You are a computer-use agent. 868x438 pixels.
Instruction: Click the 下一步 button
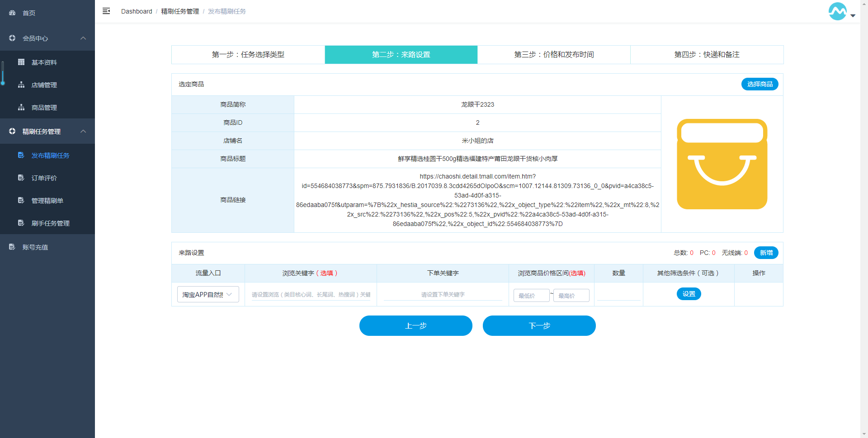(x=539, y=326)
